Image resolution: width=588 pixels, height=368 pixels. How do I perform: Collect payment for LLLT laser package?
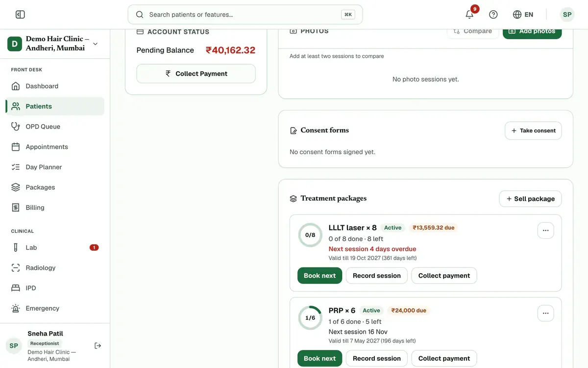444,276
